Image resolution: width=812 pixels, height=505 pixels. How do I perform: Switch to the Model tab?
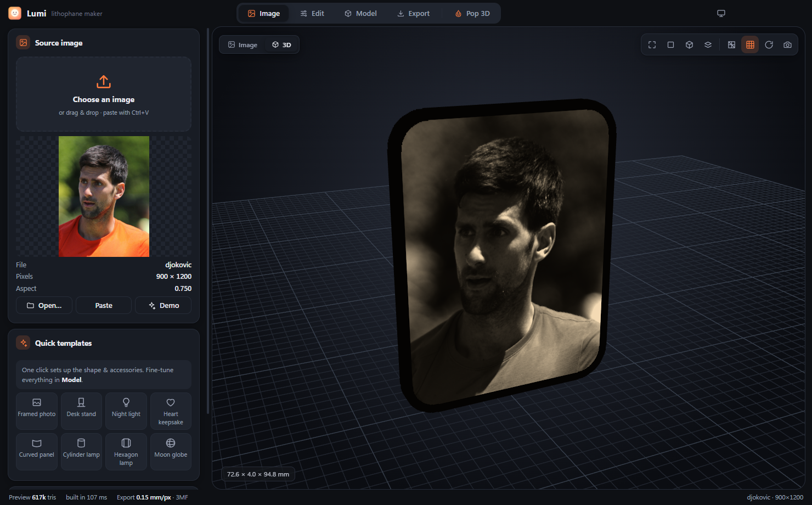[360, 13]
